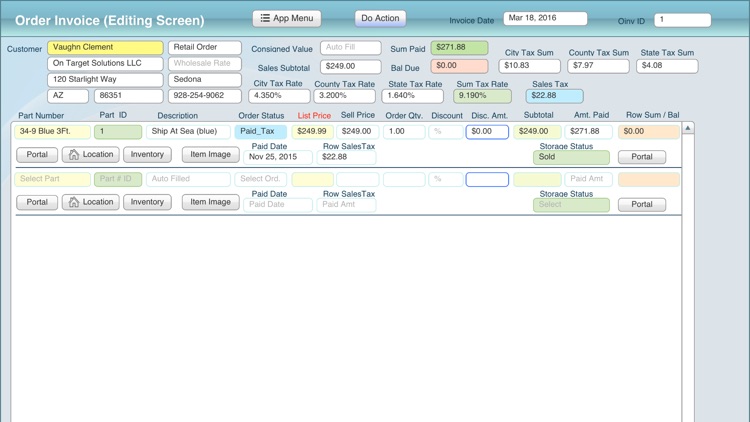Click the Sedona city field

[x=205, y=79]
